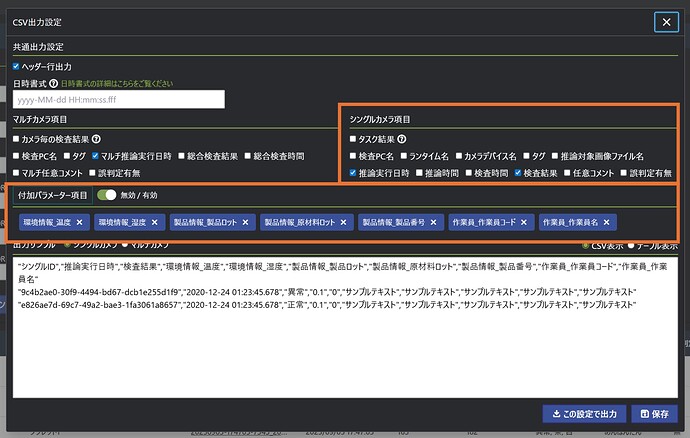Screen dimensions: 690x438
Task: Select テーブル表示 radio option
Action: click(631, 246)
